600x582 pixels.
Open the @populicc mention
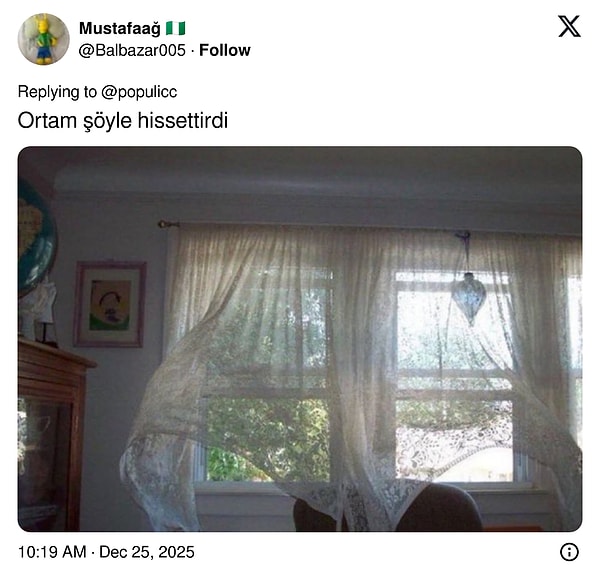139,92
